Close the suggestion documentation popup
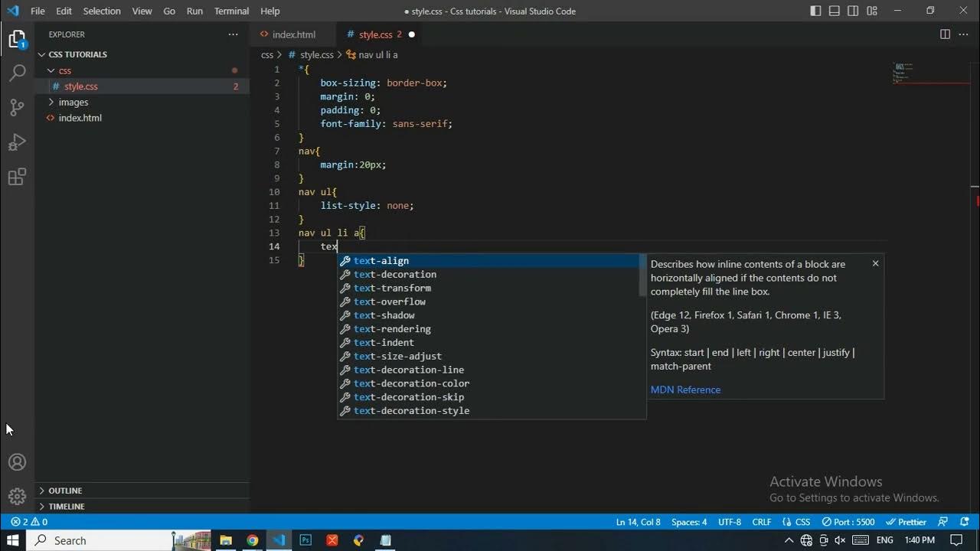Image resolution: width=980 pixels, height=551 pixels. (x=875, y=263)
